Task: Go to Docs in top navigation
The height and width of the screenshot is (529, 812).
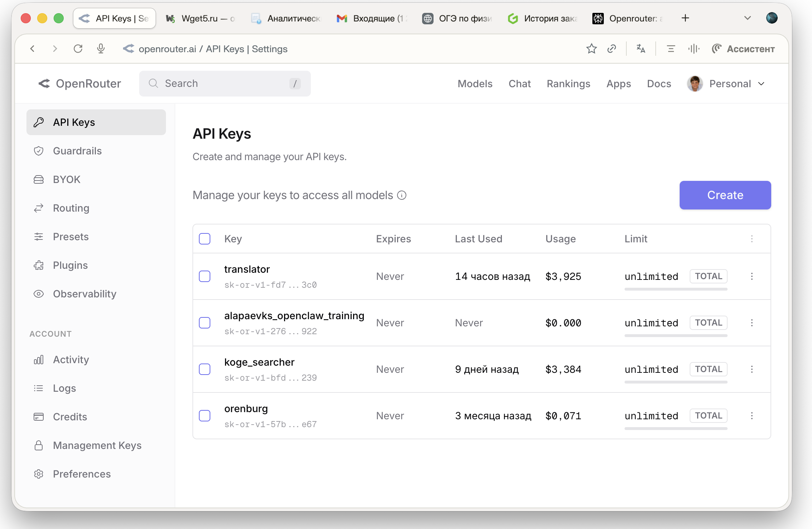Action: click(659, 84)
